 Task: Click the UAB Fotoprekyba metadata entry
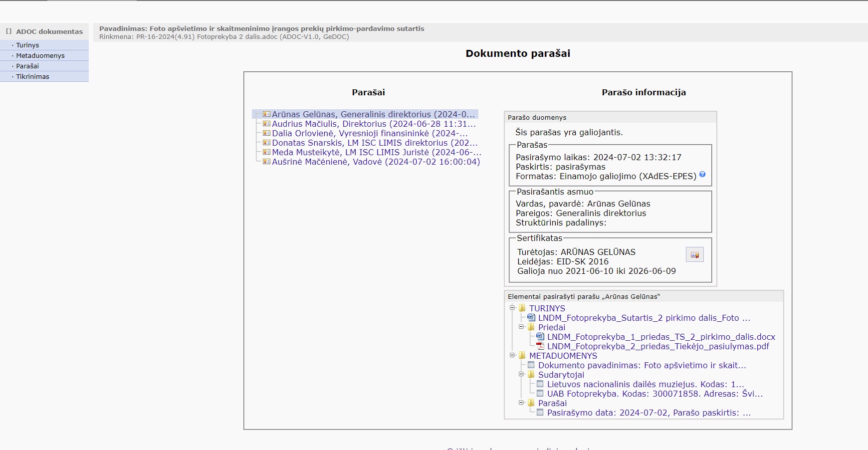pyautogui.click(x=654, y=394)
